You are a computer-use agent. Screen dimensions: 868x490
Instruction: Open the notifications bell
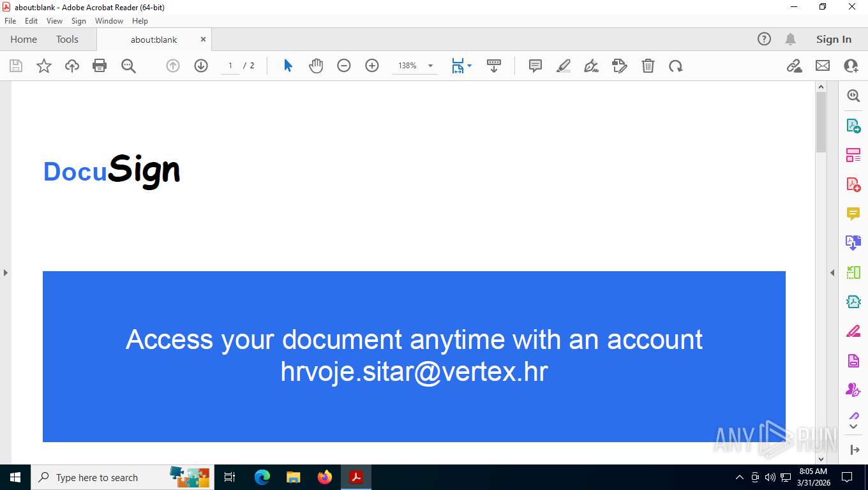790,39
